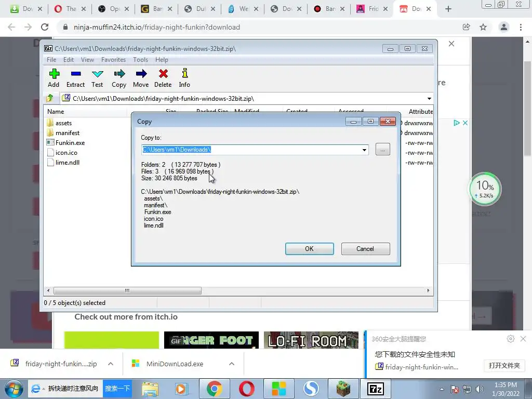Close the ad with the X icon
Screen dimensions: 532x399
tap(465, 123)
